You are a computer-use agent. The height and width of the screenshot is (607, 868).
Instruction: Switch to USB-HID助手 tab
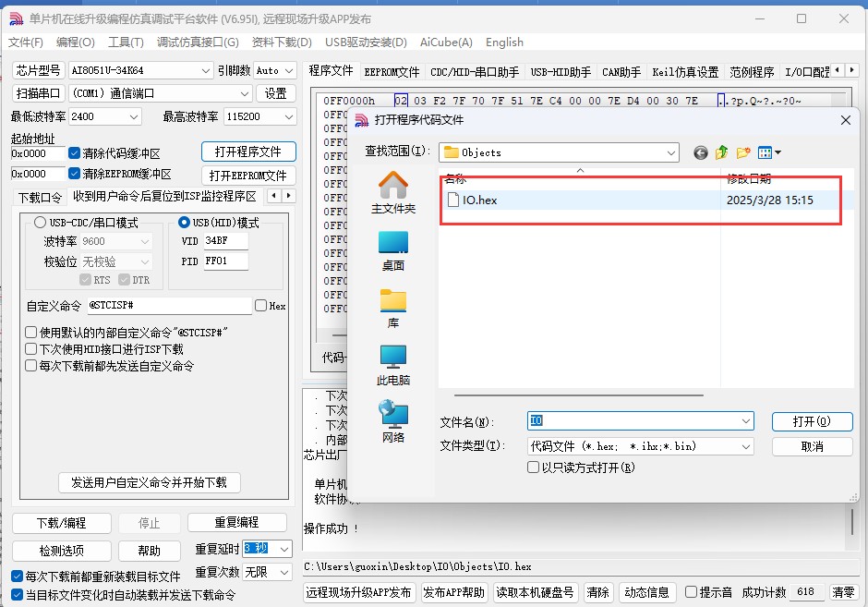tap(561, 72)
